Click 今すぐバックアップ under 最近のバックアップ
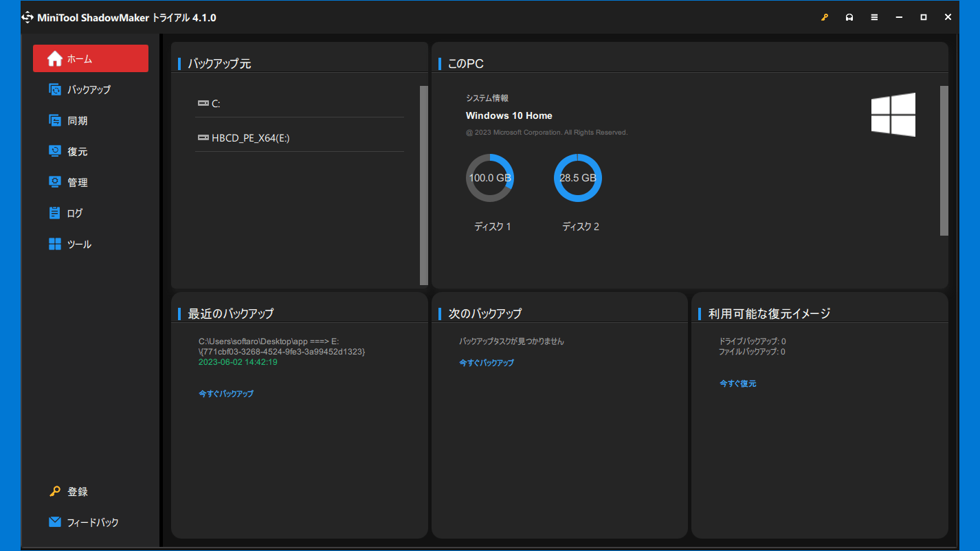 click(226, 394)
